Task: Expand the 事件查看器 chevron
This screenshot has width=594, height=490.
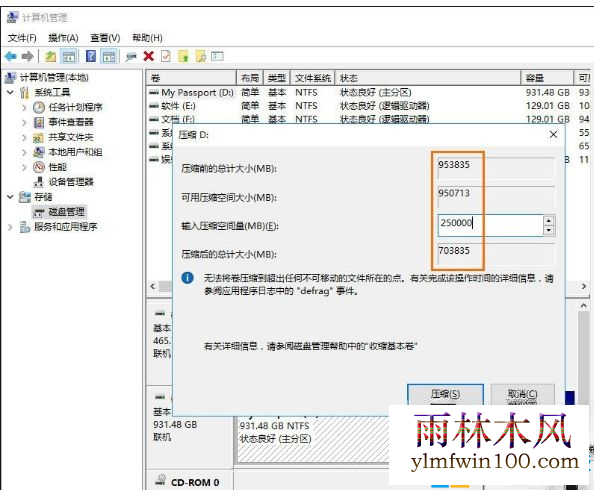Action: click(24, 122)
